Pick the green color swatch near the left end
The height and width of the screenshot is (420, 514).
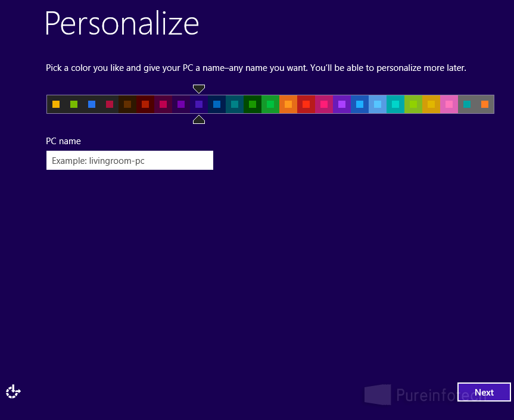pos(74,104)
